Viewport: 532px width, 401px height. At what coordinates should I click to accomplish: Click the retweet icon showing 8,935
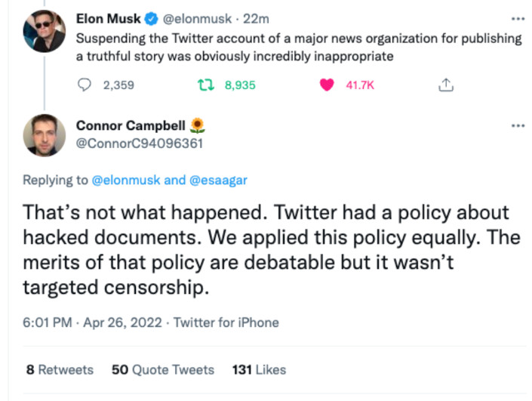tap(202, 85)
